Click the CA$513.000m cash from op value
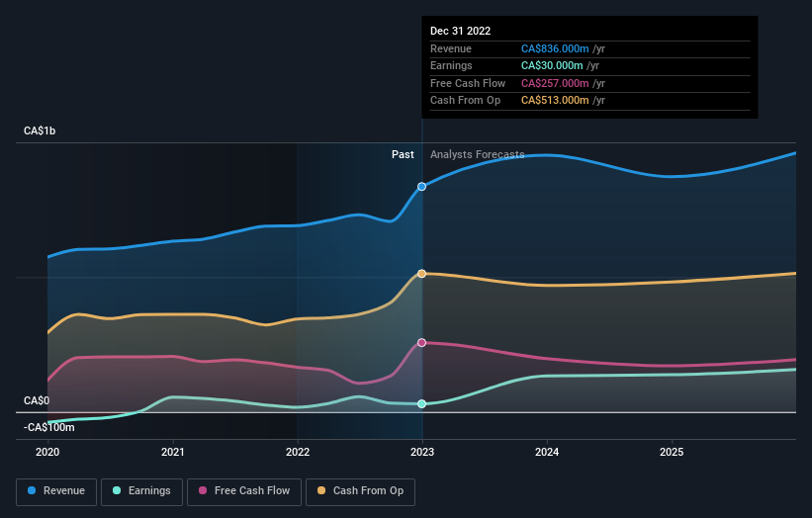This screenshot has height=518, width=812. click(x=555, y=101)
